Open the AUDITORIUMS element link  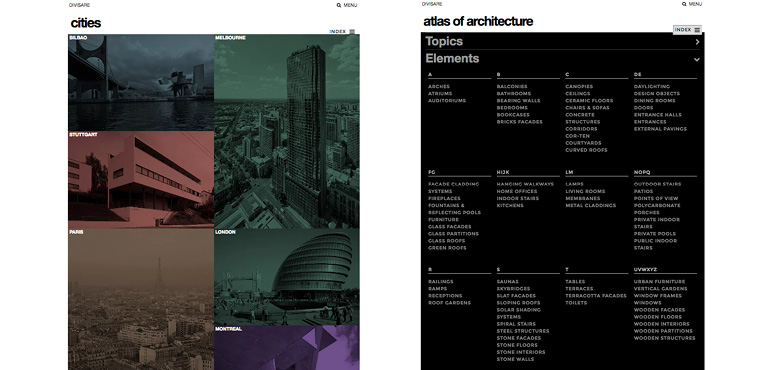tap(447, 101)
